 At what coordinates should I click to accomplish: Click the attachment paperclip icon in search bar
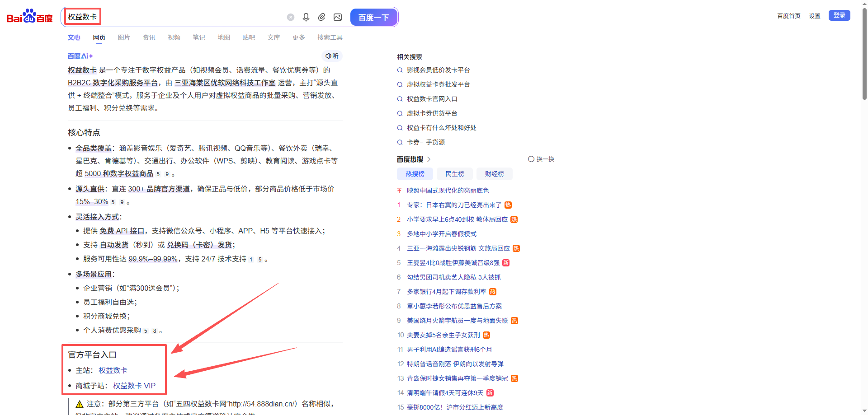(322, 17)
